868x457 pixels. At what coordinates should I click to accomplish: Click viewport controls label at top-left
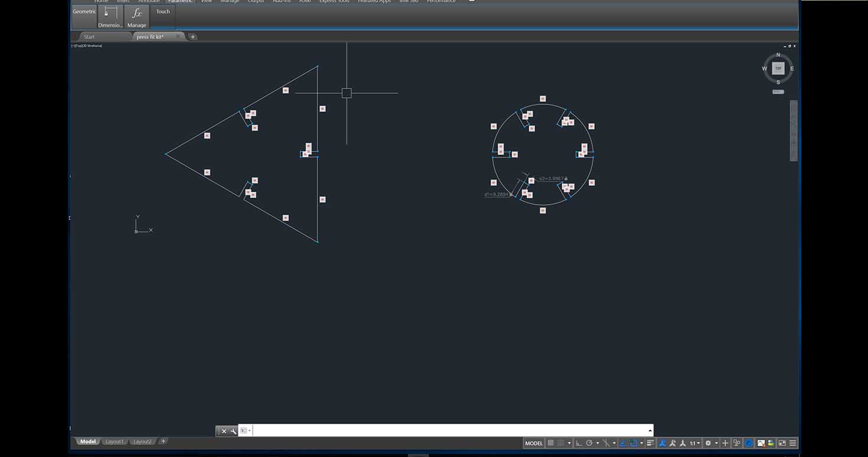click(87, 45)
